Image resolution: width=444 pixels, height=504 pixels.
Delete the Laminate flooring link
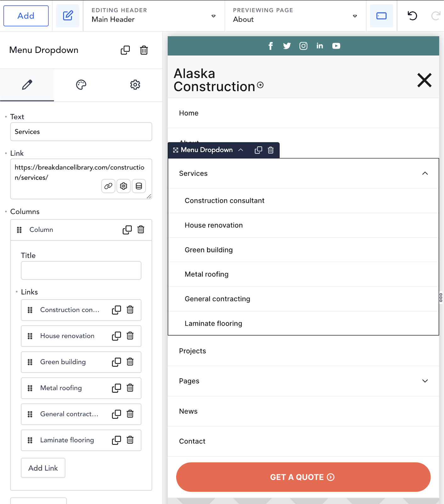point(130,440)
